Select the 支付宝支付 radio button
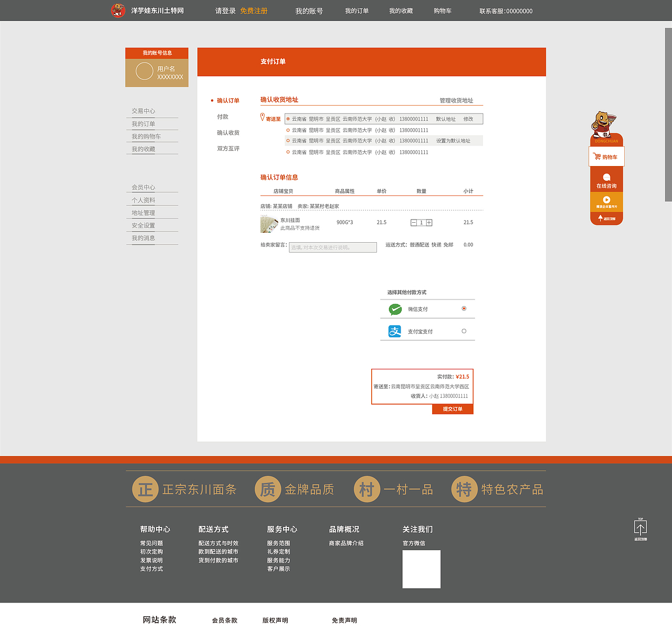The height and width of the screenshot is (631, 672). pos(464,331)
